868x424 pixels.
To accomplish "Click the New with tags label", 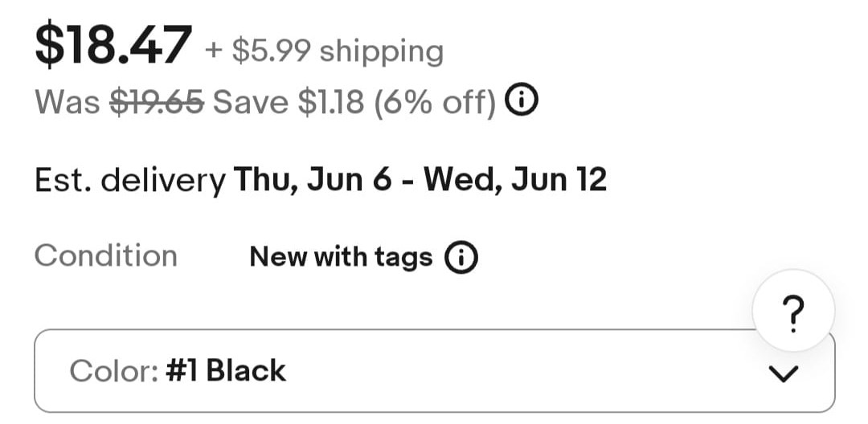I will pos(341,257).
